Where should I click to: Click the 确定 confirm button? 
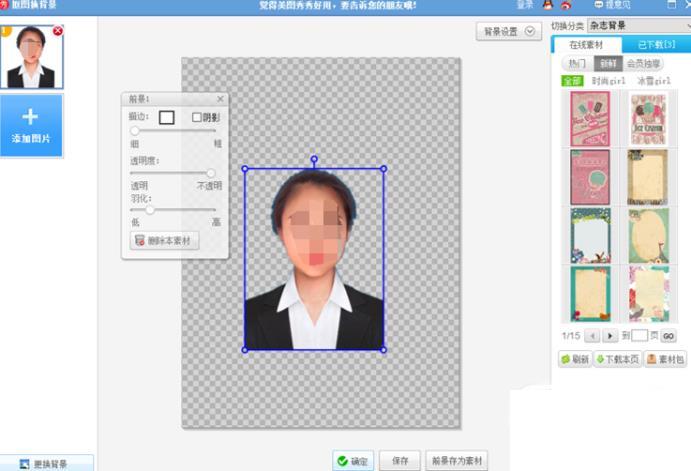(x=353, y=461)
